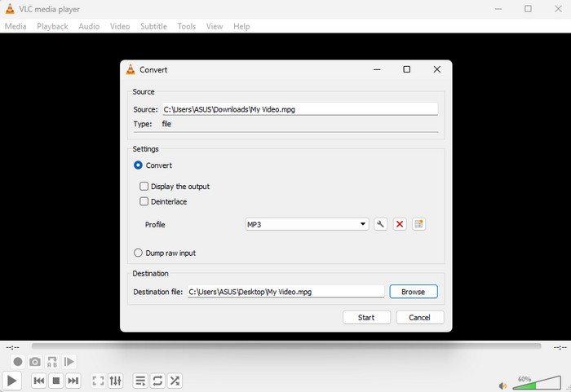571x392 pixels.
Task: Mute audio via the speaker icon
Action: (503, 385)
